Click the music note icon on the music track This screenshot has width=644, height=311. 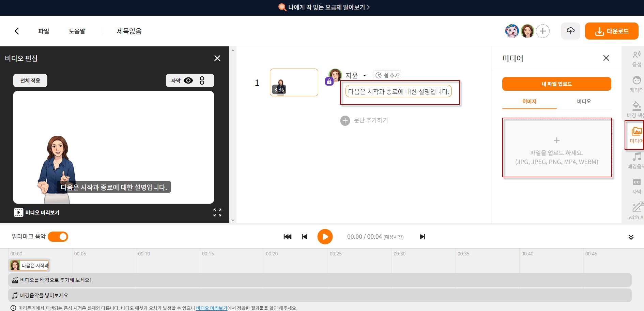point(15,295)
